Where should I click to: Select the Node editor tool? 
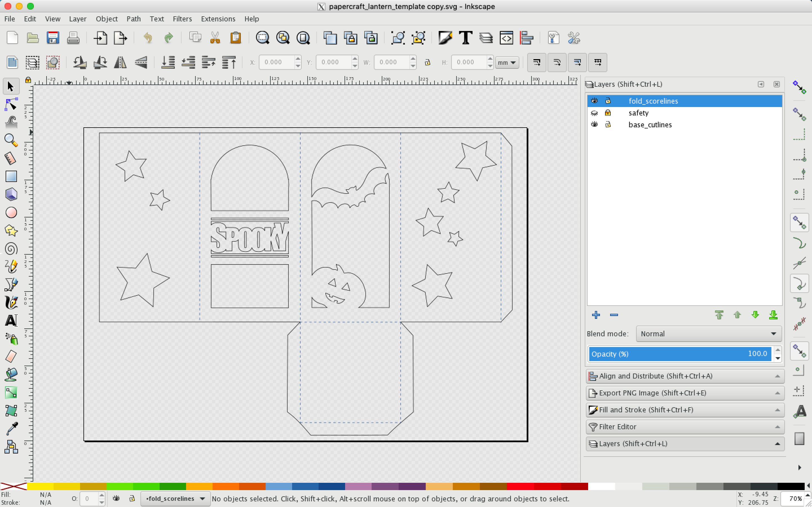(x=10, y=104)
